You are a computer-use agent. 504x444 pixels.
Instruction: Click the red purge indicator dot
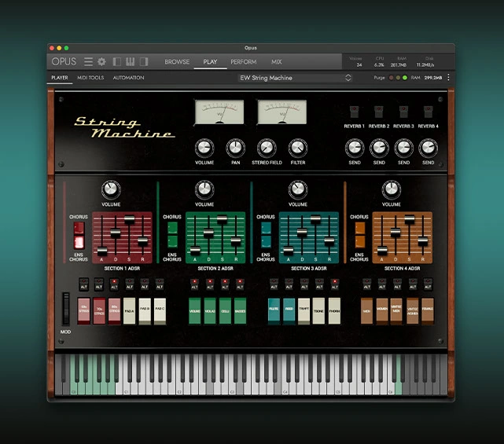coord(392,78)
